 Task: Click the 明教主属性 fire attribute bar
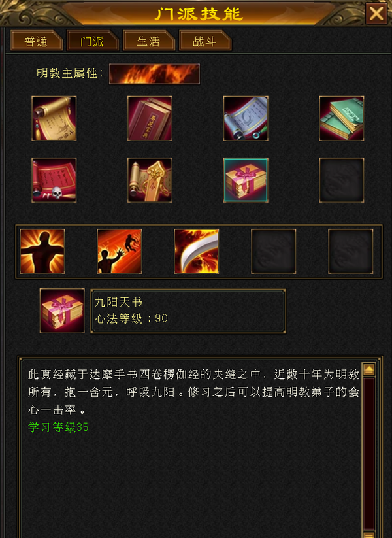pos(154,74)
